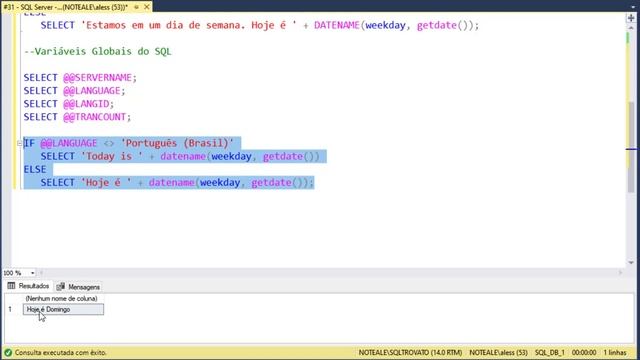This screenshot has width=640, height=360.
Task: Switch to the Mensagens tab
Action: click(78, 287)
